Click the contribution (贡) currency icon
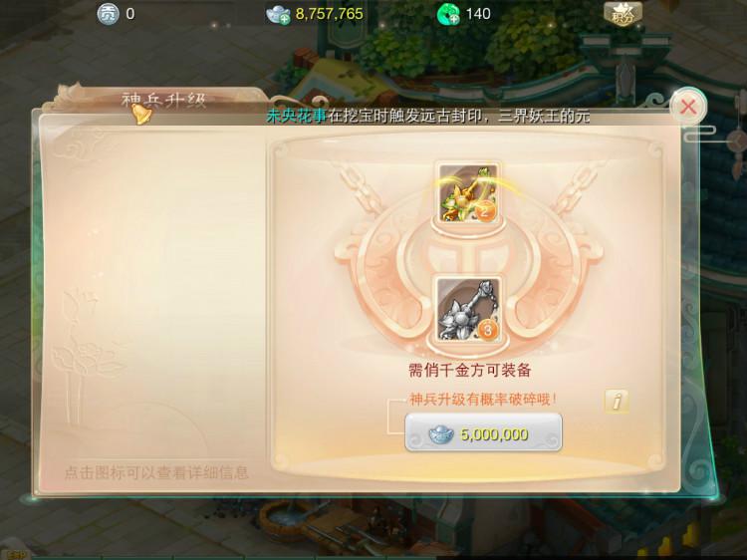 tap(109, 14)
